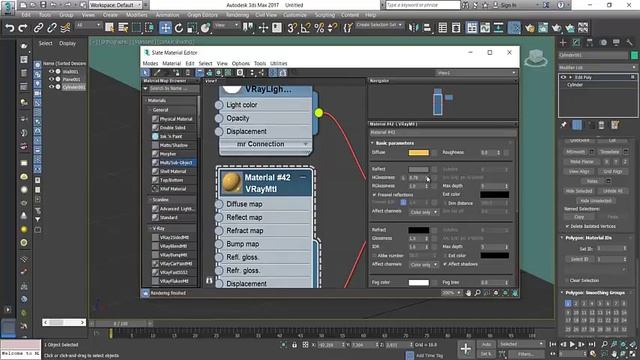Open the Modifier List dropdown
Screen dimensions: 640x360
[x=598, y=67]
